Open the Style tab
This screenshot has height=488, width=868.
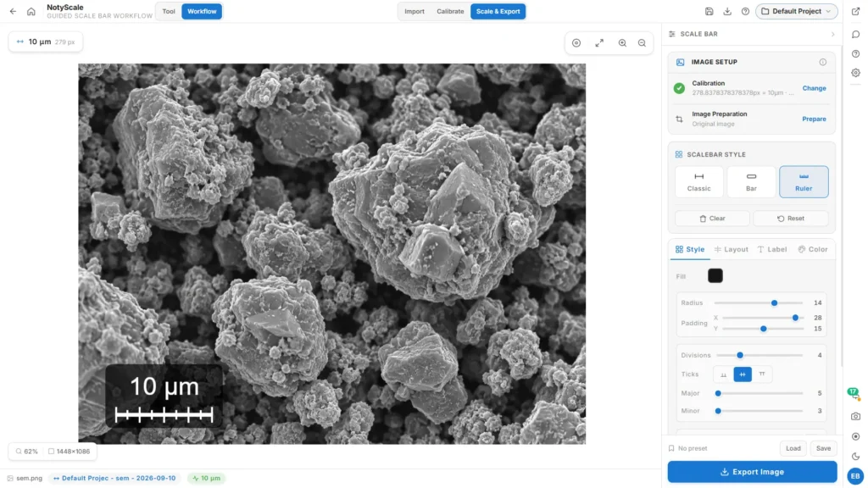pyautogui.click(x=690, y=250)
